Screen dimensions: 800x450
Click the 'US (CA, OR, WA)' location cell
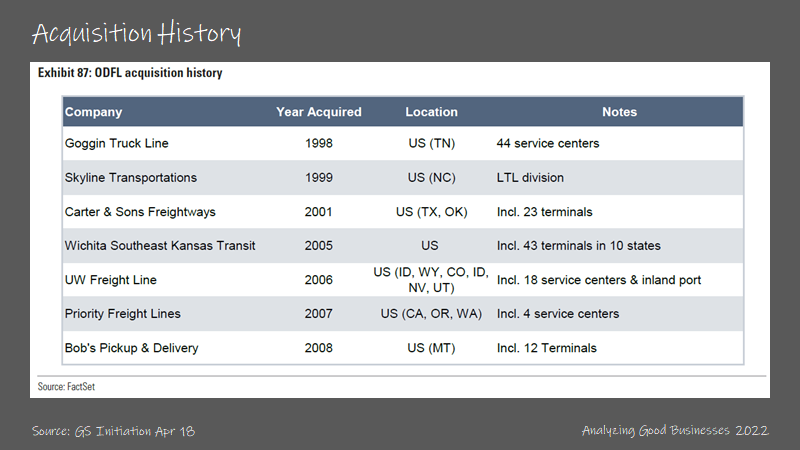pos(432,314)
